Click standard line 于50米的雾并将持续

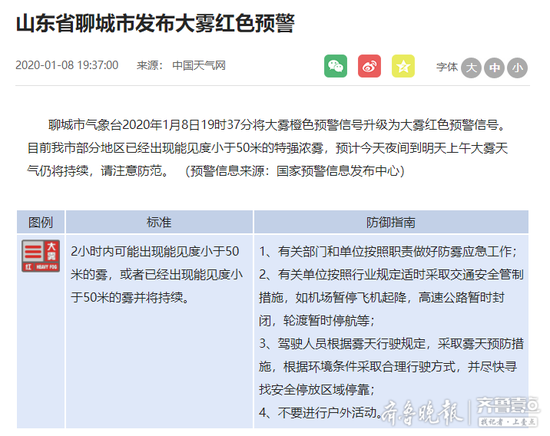(130, 297)
